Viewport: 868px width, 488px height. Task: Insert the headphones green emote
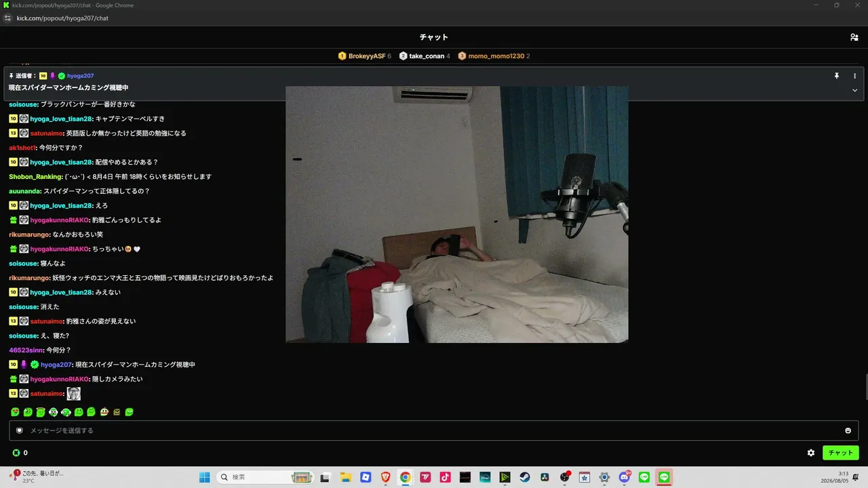tap(66, 412)
